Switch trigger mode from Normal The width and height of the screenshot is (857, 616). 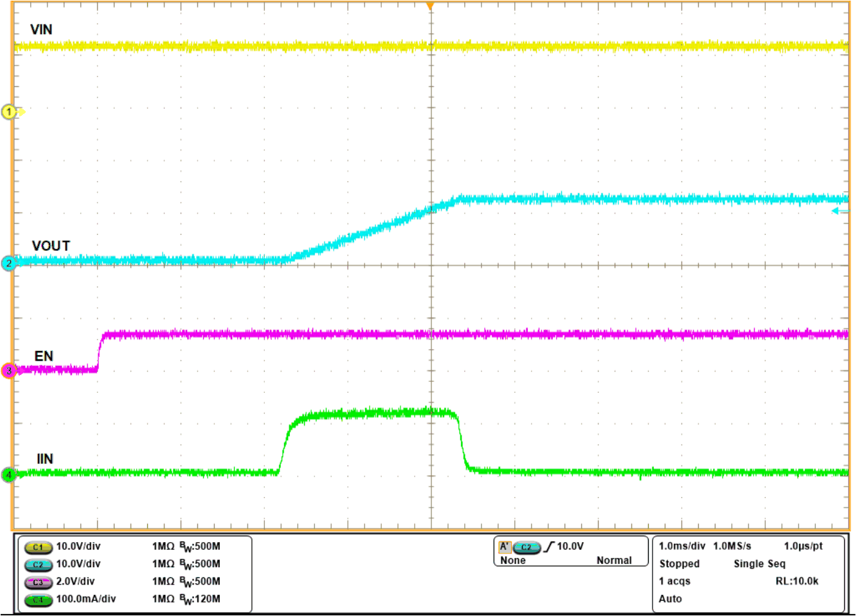[613, 561]
